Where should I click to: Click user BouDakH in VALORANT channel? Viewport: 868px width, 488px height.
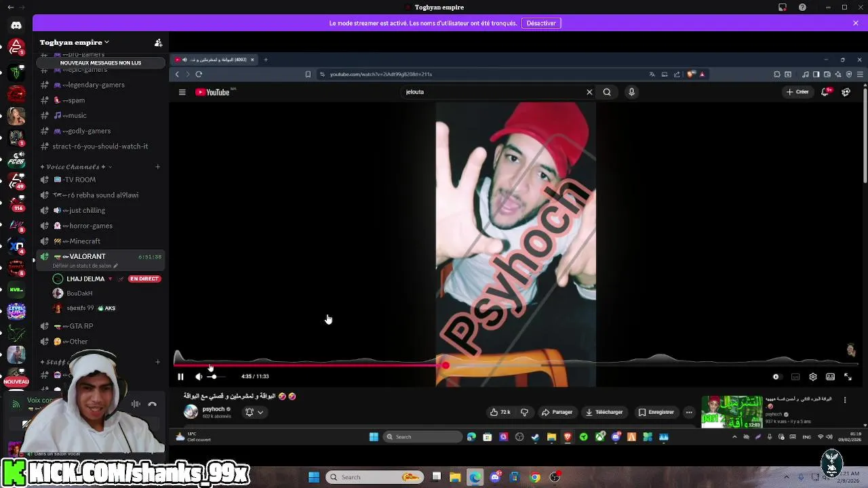(79, 293)
